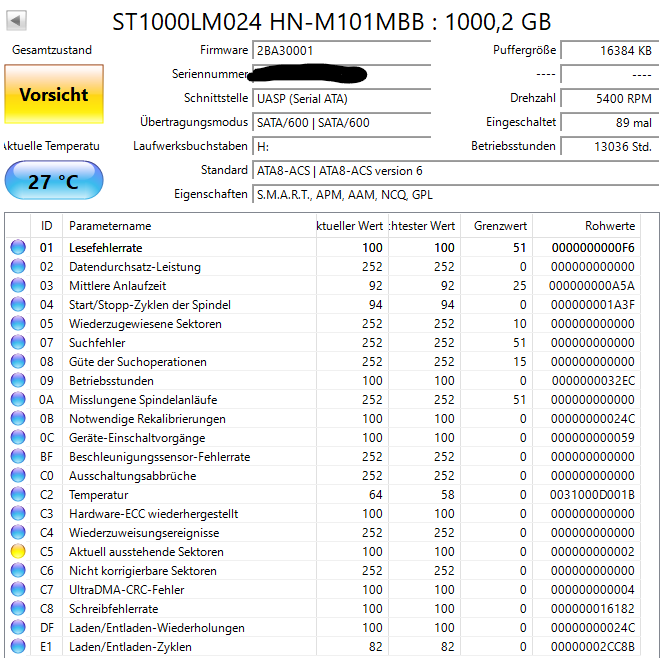
Task: Click the Aktueller Wert column header
Action: [x=352, y=226]
